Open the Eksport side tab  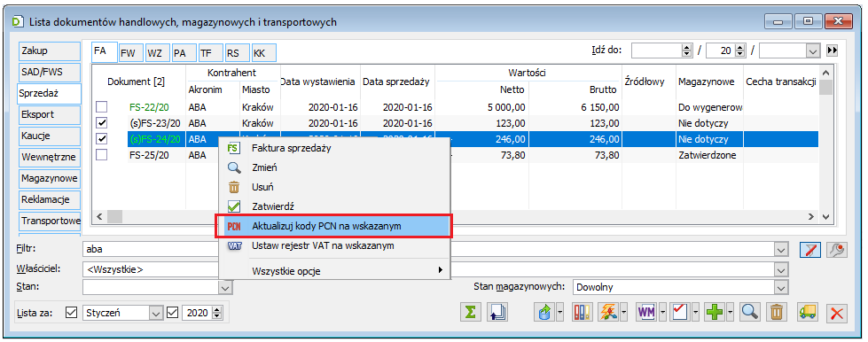point(50,115)
